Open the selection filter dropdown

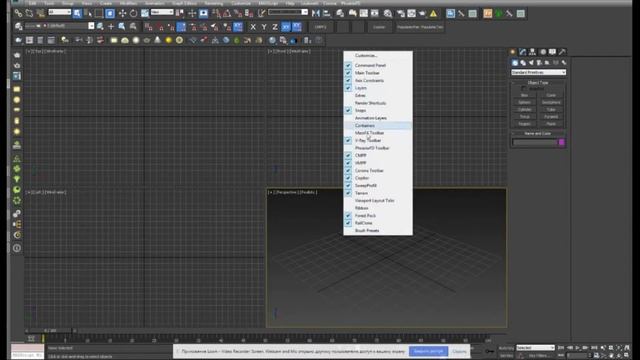pyautogui.click(x=60, y=12)
